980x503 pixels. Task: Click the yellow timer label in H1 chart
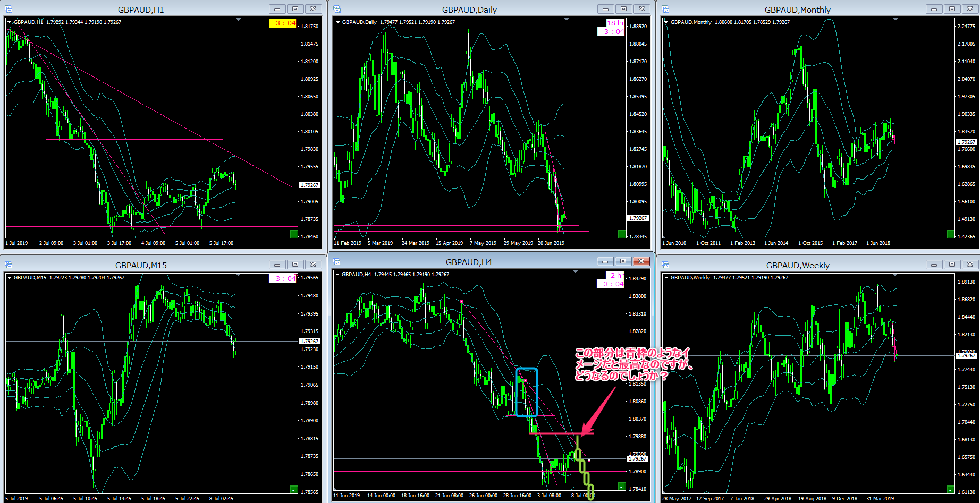tap(283, 23)
